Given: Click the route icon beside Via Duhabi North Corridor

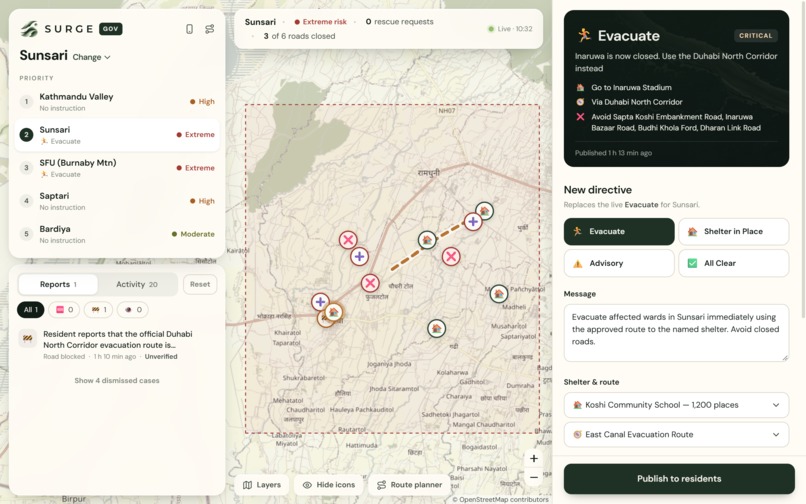Looking at the screenshot, I should 580,102.
